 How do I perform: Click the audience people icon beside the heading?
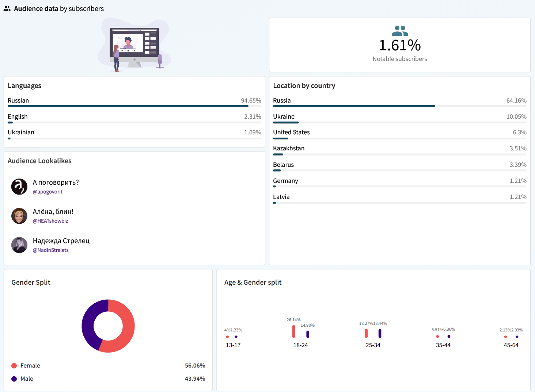point(7,8)
